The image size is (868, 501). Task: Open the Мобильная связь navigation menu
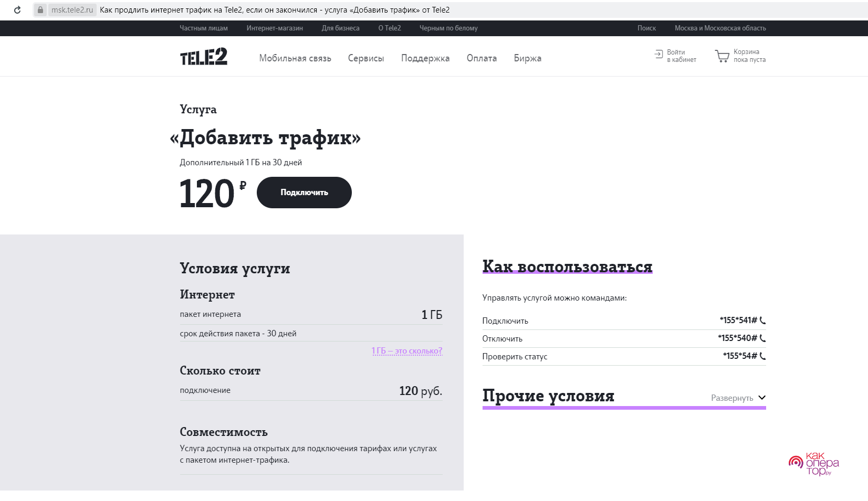point(295,58)
